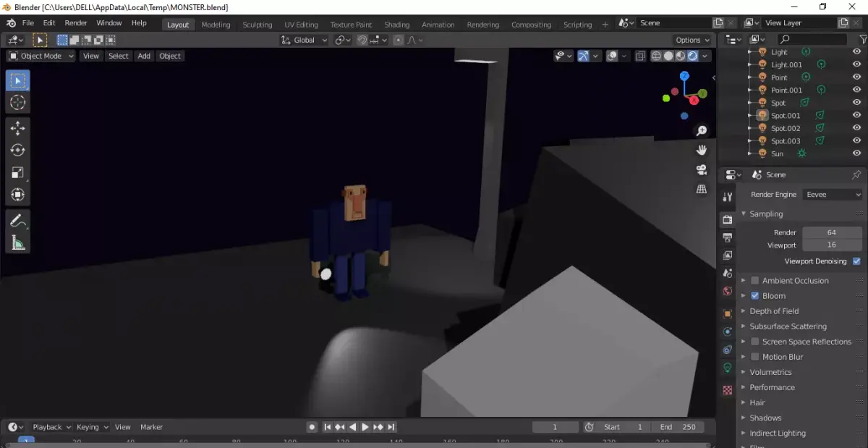Click the current frame number field
The width and height of the screenshot is (868, 448).
coord(556,427)
